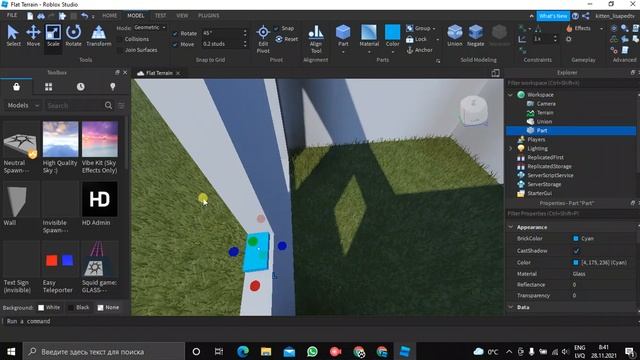
Task: Open the FILE menu
Action: 12,16
